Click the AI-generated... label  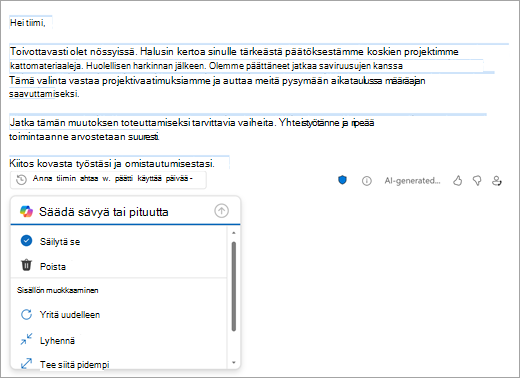pyautogui.click(x=412, y=181)
